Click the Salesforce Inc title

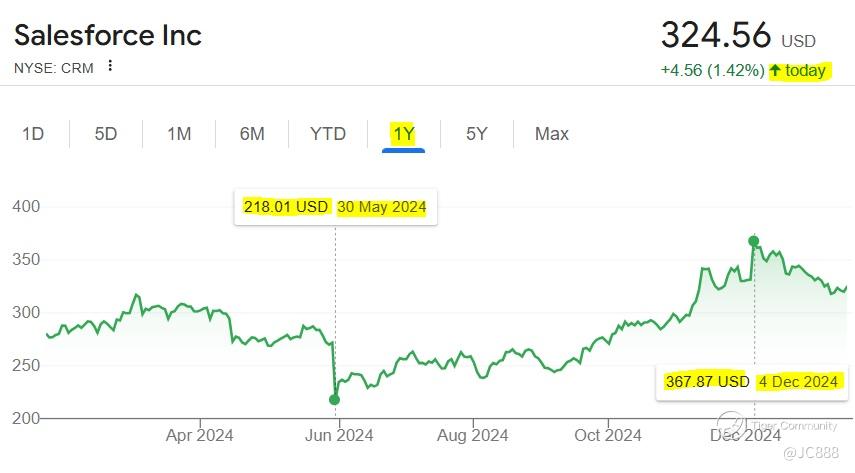[x=108, y=36]
